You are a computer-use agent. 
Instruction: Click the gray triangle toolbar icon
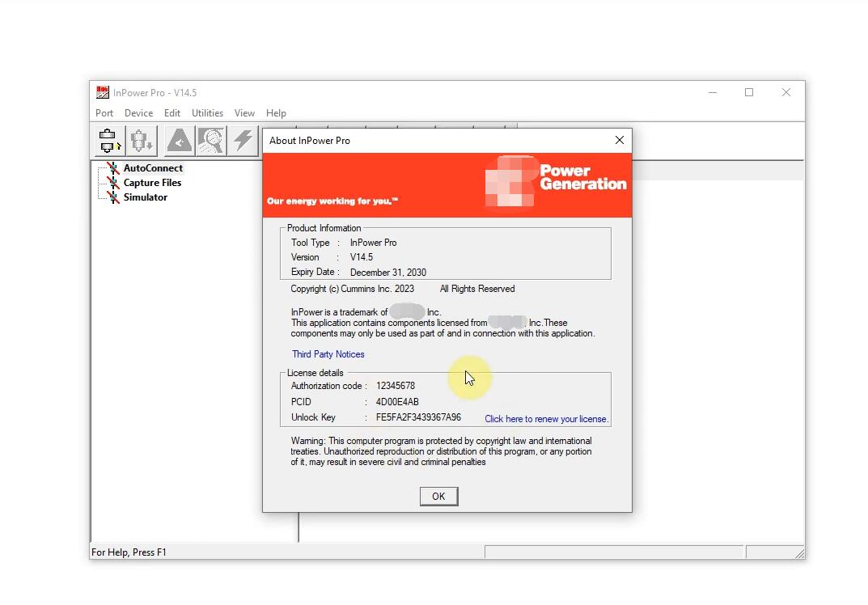(x=180, y=141)
